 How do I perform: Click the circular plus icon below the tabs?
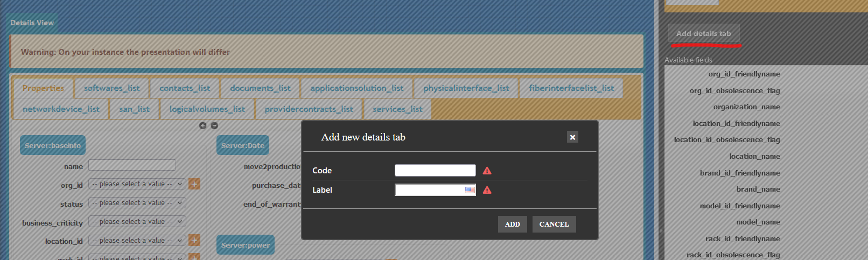coord(202,125)
